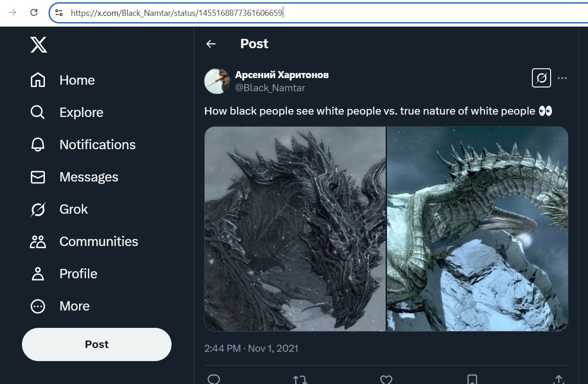Screen dimensions: 588x384
Task: Click the Profile person icon
Action: (38, 274)
